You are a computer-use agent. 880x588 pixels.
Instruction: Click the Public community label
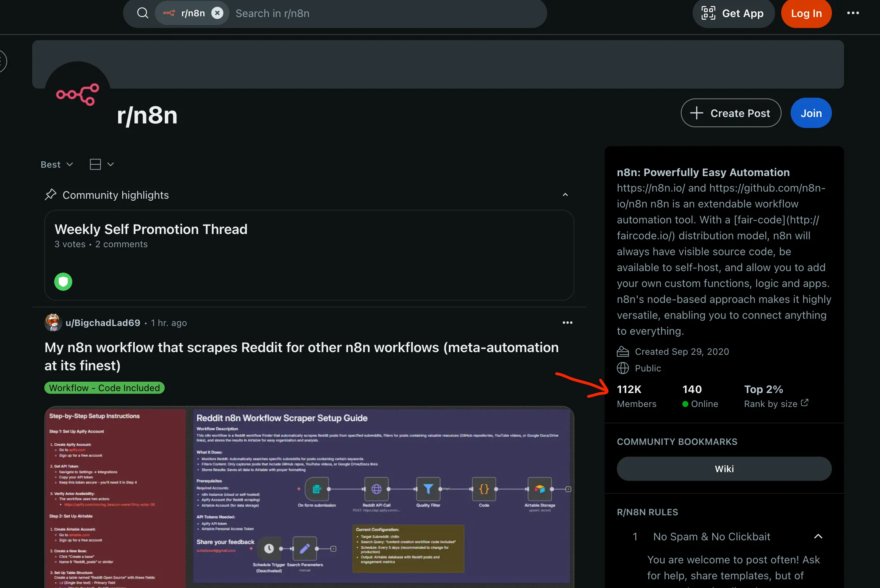tap(648, 368)
